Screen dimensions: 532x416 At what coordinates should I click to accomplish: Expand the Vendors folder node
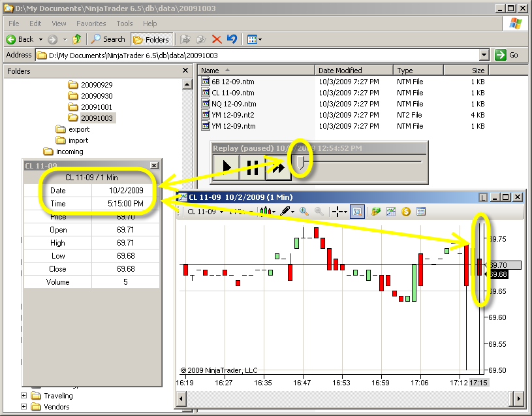tap(23, 406)
